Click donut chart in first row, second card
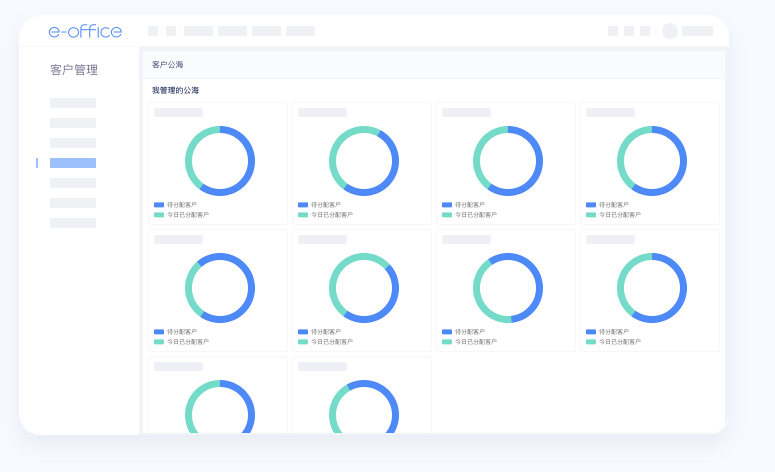 (x=364, y=161)
